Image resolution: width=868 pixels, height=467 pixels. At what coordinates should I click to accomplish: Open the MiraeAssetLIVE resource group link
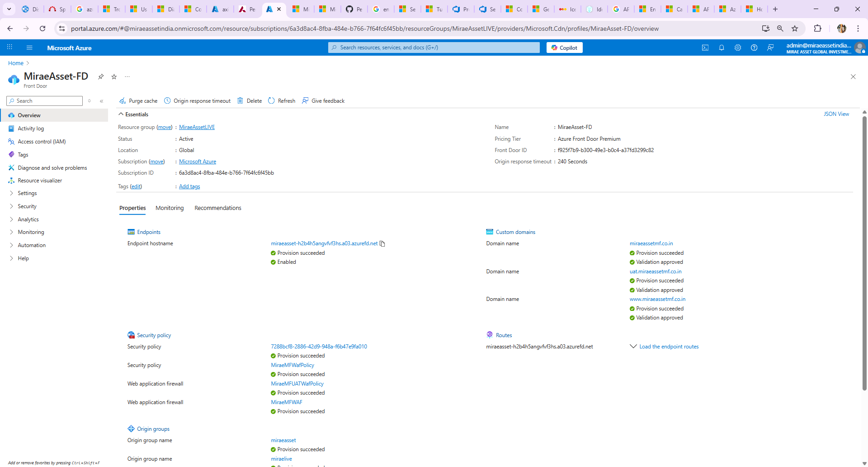point(197,127)
